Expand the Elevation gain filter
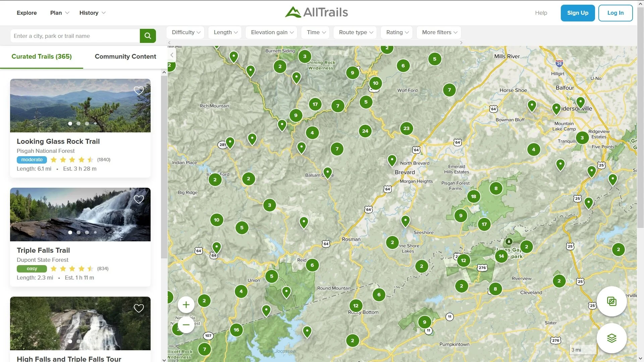The height and width of the screenshot is (362, 644). coord(272,33)
